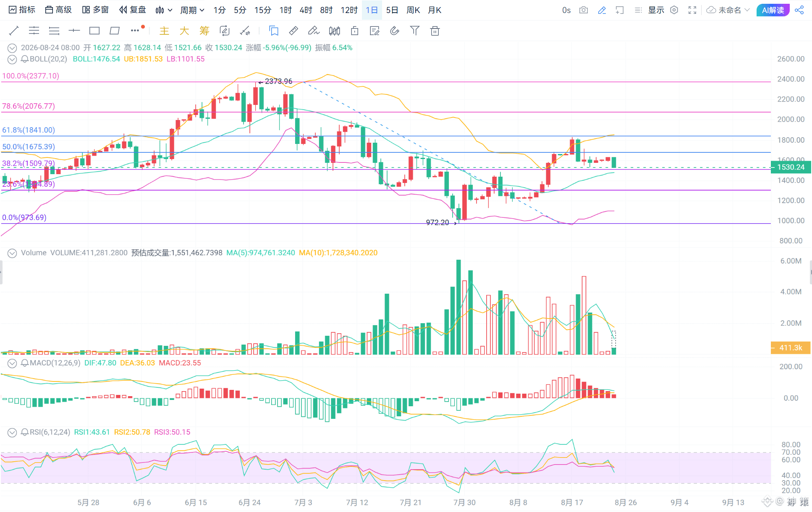The image size is (812, 512).
Task: Open chart settings hexagon icon
Action: 674,10
